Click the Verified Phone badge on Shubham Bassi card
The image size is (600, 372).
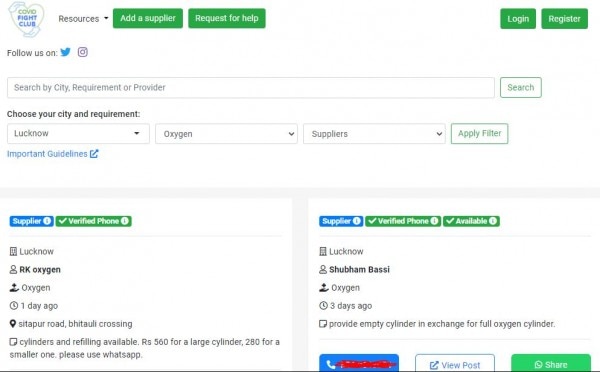pyautogui.click(x=403, y=221)
